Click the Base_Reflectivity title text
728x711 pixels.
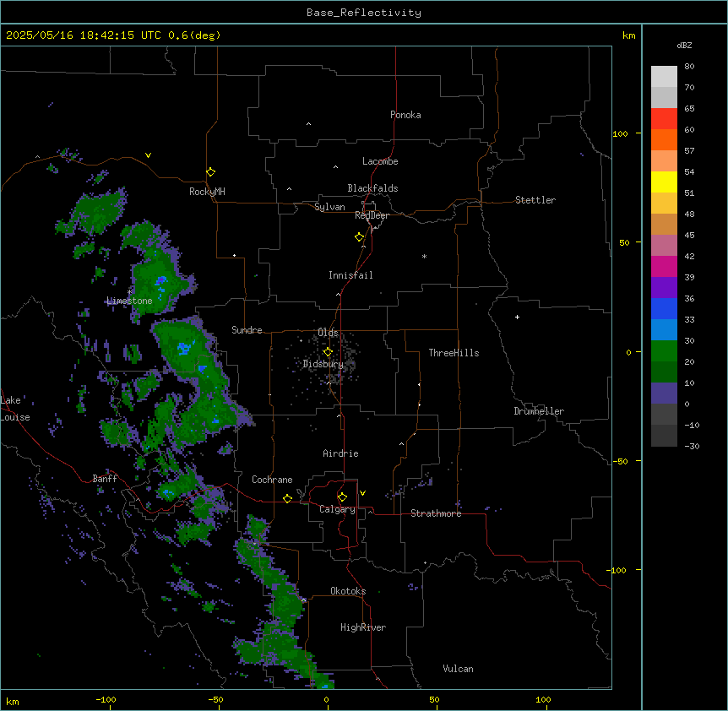(363, 13)
